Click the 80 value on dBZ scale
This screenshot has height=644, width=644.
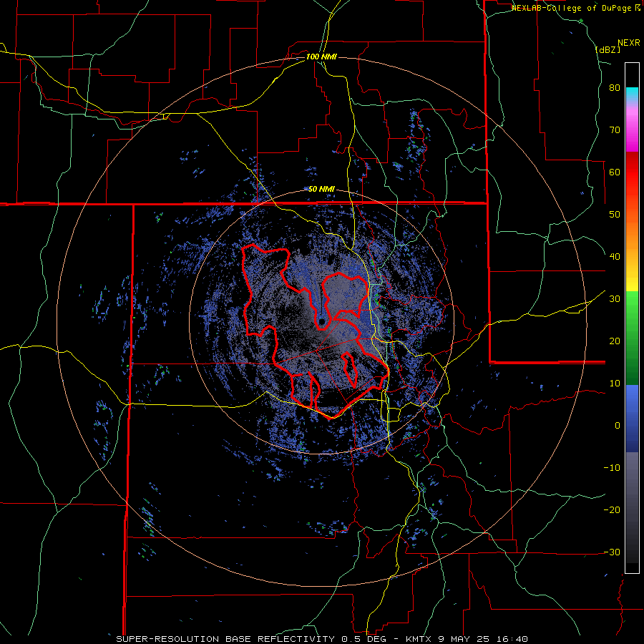click(615, 88)
